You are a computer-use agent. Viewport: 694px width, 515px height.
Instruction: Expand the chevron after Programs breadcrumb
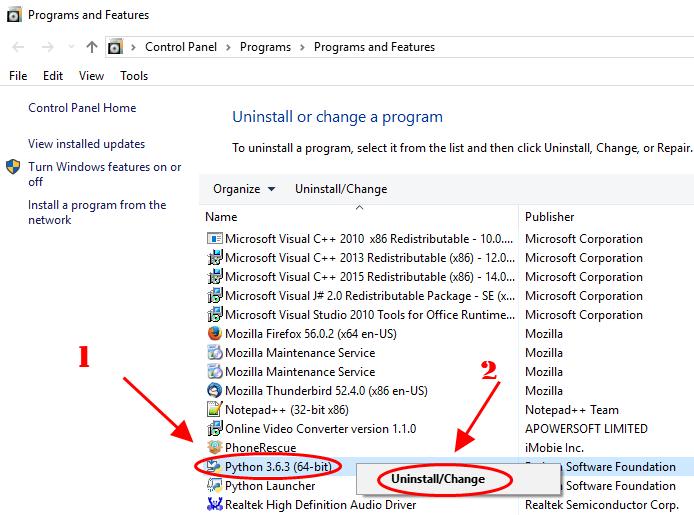point(302,47)
